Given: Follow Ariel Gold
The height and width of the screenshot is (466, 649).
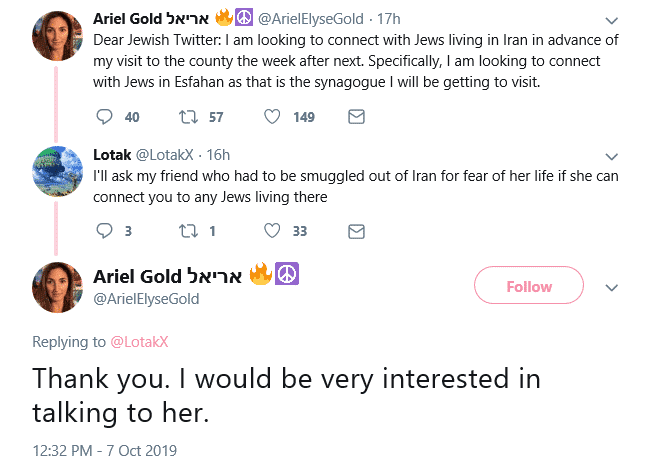Looking at the screenshot, I should (x=528, y=286).
